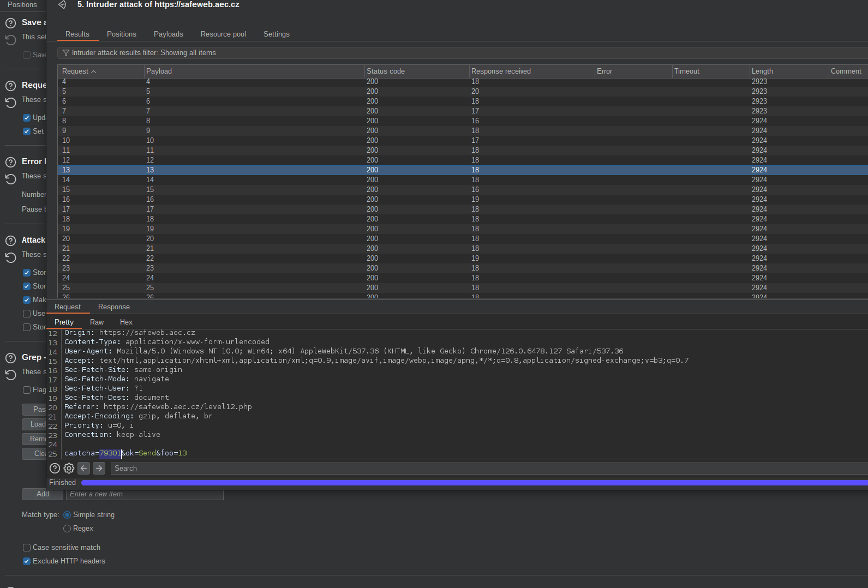Click the captcha=79301 body line
Image resolution: width=868 pixels, height=588 pixels.
coord(125,453)
